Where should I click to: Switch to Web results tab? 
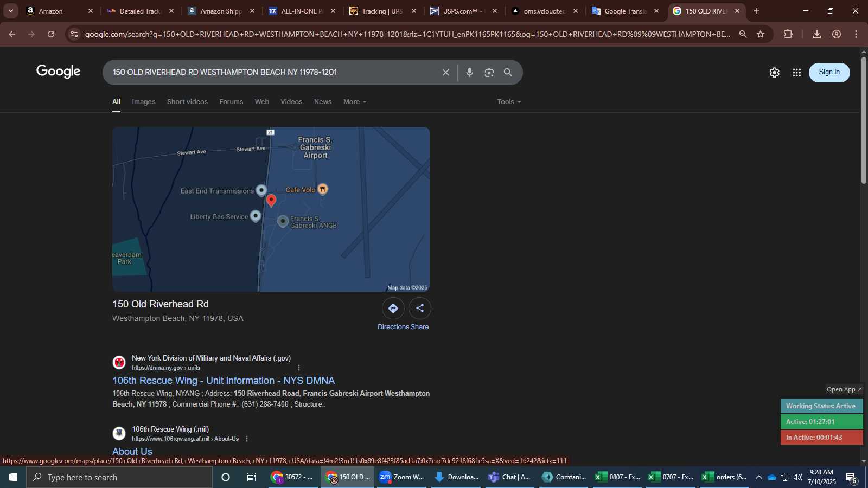(x=262, y=102)
